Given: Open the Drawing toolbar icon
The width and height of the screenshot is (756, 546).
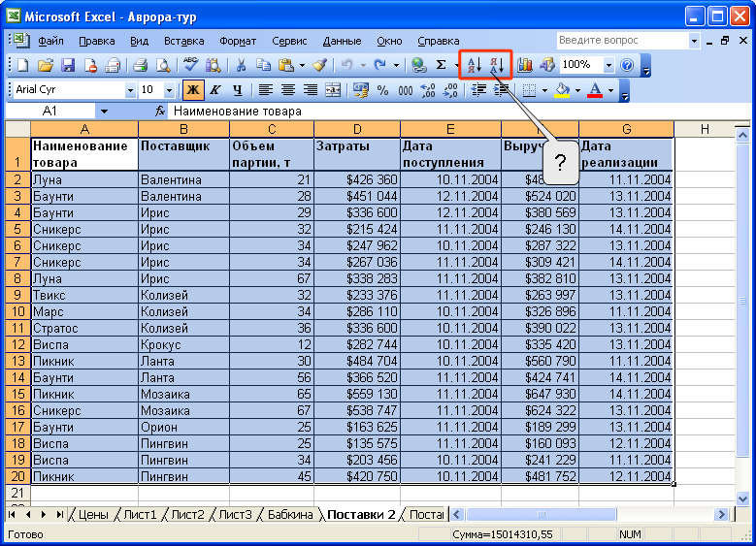Looking at the screenshot, I should [x=547, y=65].
